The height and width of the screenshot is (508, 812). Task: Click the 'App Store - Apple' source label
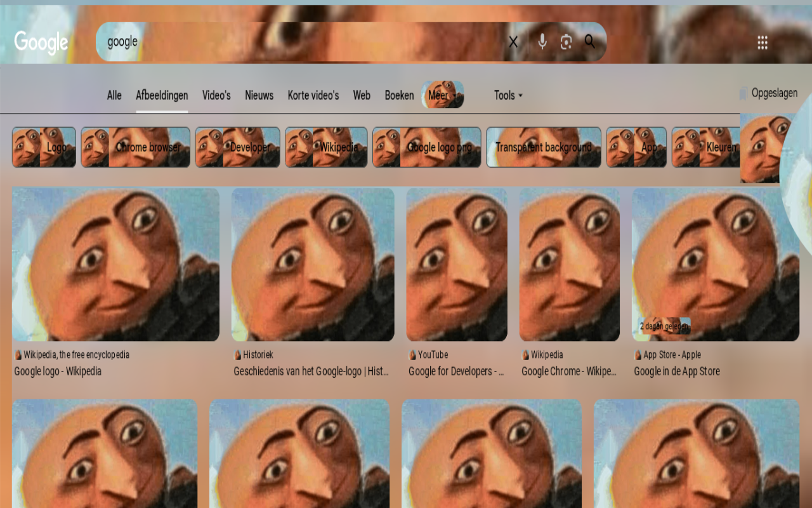click(672, 355)
